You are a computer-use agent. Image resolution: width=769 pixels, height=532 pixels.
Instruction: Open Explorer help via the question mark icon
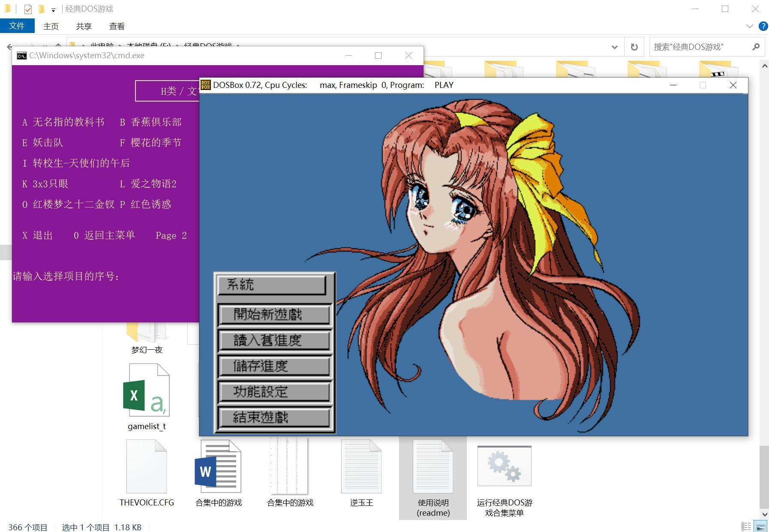coord(763,26)
